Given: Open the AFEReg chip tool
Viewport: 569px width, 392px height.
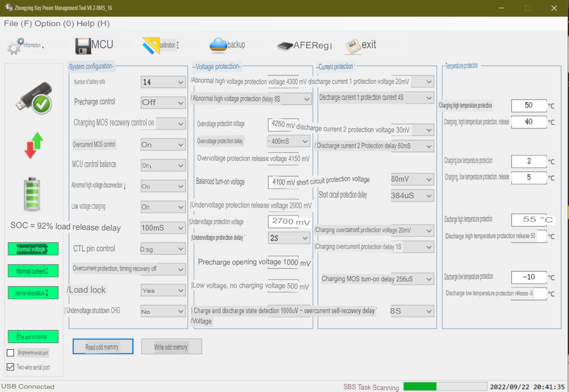Looking at the screenshot, I should coord(285,46).
